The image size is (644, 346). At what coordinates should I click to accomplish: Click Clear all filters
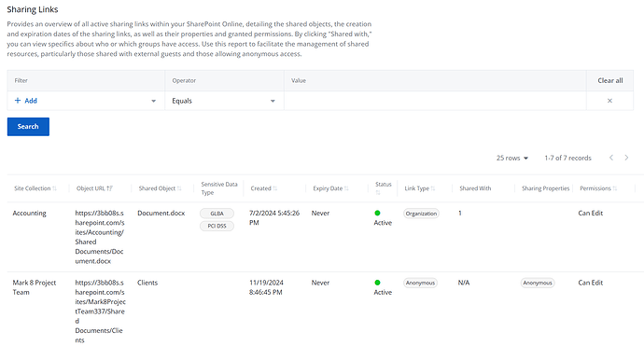[x=609, y=80]
